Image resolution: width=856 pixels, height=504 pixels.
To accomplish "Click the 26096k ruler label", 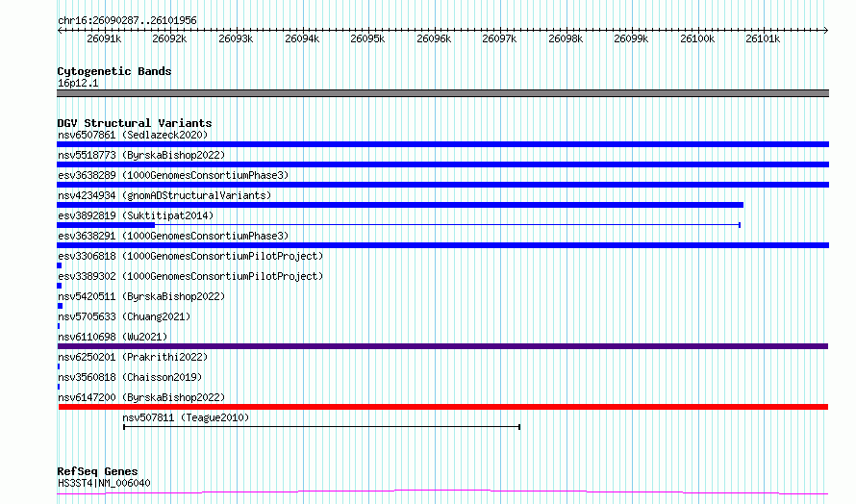I will click(x=434, y=38).
